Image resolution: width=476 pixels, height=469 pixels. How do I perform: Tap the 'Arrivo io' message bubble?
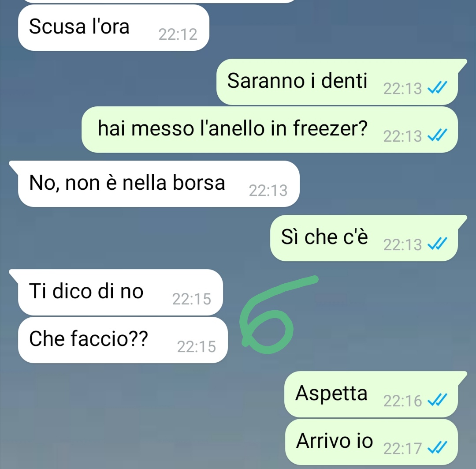click(372, 442)
